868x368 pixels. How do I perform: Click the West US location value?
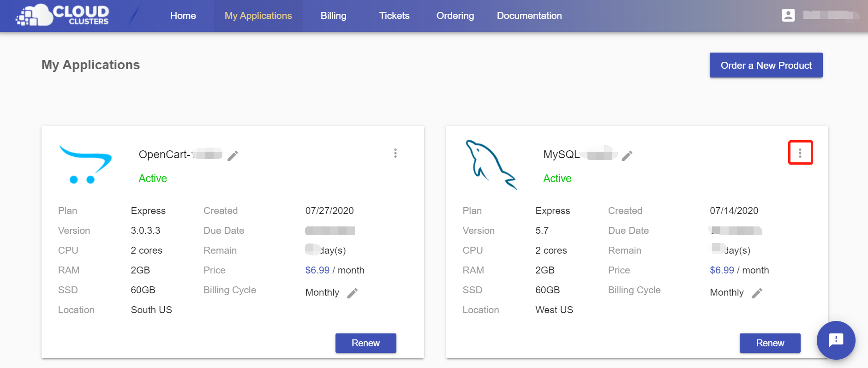tap(554, 310)
